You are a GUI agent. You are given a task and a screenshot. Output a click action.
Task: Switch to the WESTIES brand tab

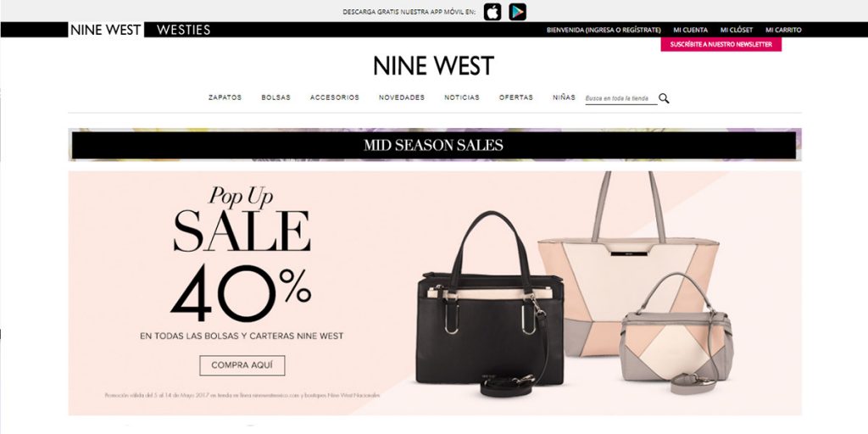pos(183,30)
